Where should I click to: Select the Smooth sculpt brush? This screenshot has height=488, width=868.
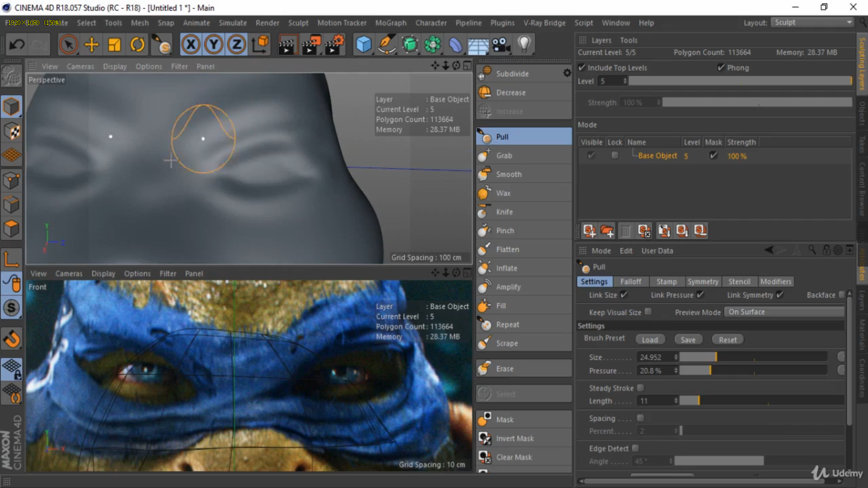point(524,174)
